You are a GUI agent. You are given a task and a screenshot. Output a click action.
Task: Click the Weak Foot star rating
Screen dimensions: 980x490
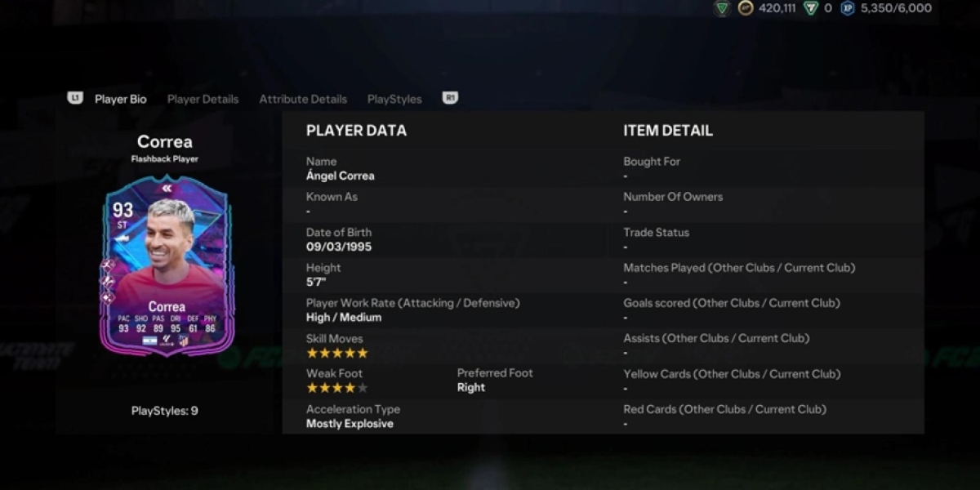336,388
